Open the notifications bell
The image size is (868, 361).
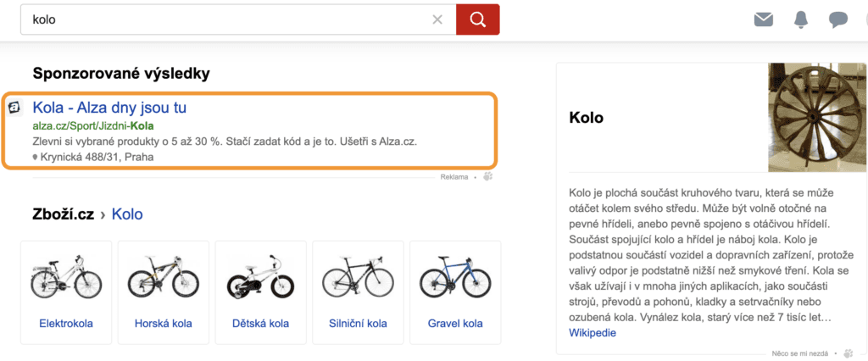(x=801, y=19)
